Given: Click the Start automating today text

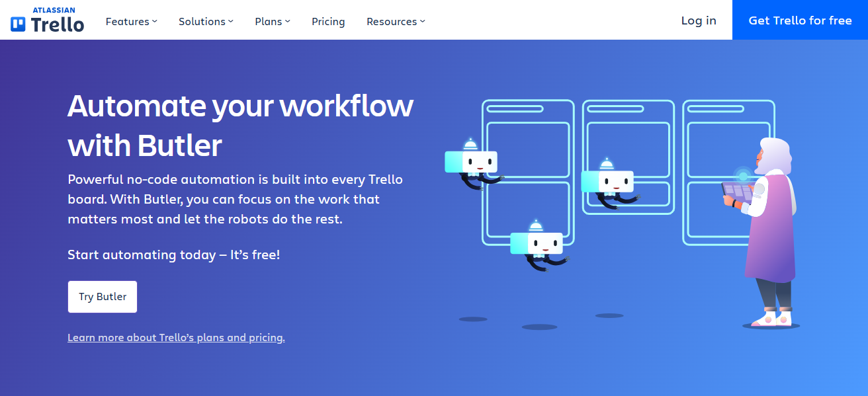Looking at the screenshot, I should point(174,255).
